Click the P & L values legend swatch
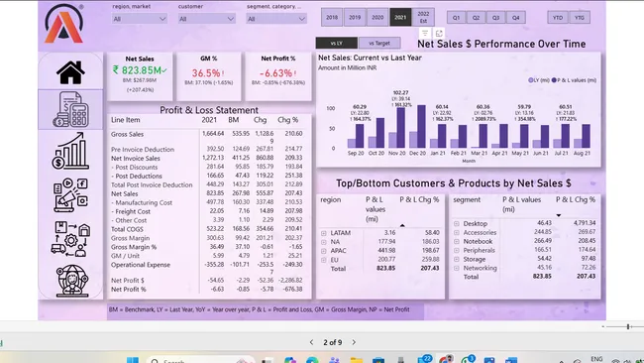The height and width of the screenshot is (363, 644). point(554,80)
